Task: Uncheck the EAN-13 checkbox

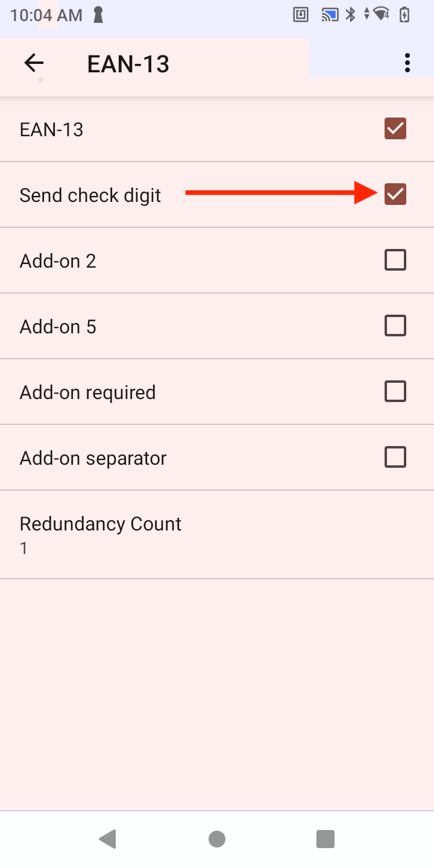Action: 395,128
